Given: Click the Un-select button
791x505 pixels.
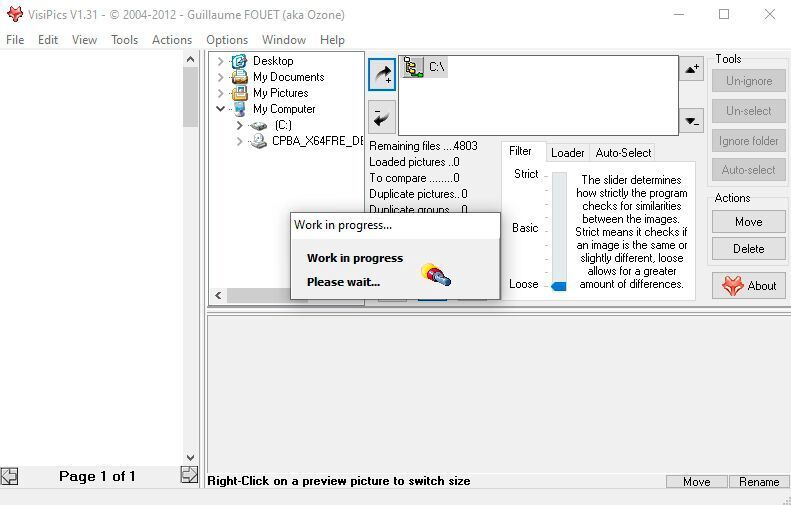Looking at the screenshot, I should [749, 111].
